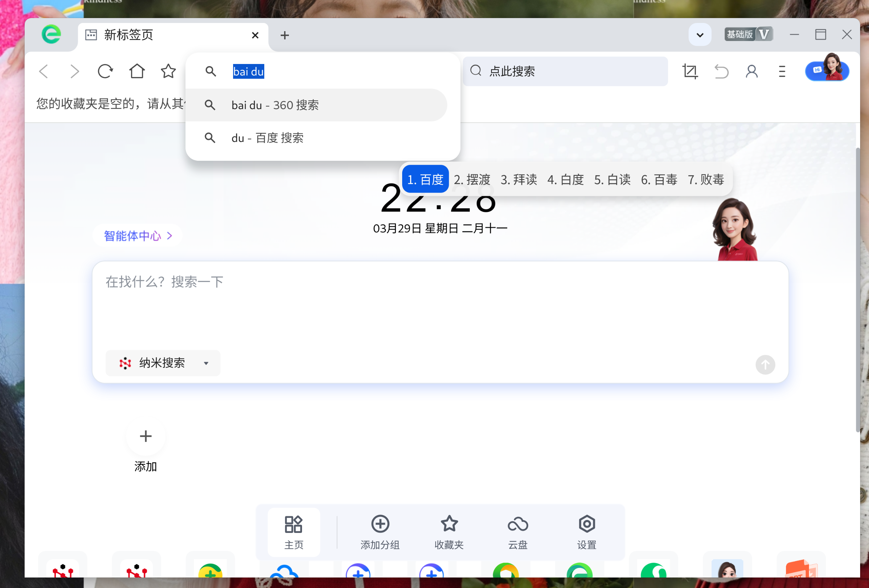Click the home button in the toolbar
Image resolution: width=869 pixels, height=588 pixels.
[x=137, y=71]
